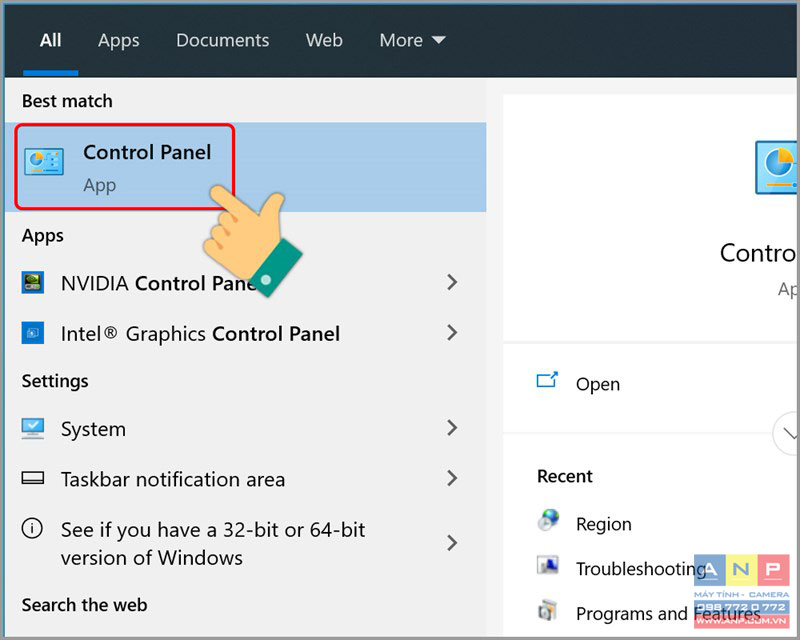Open the Region recent item
800x640 pixels.
coord(604,524)
